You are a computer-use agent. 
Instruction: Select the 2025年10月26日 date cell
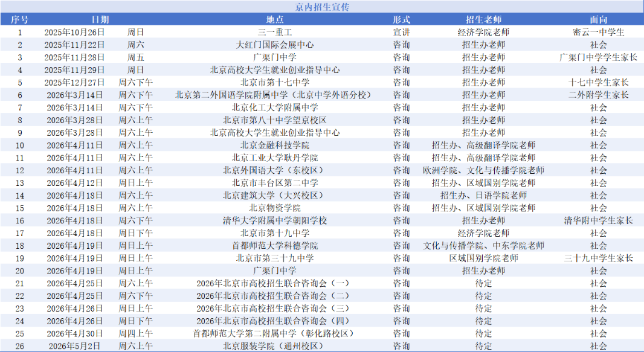tap(74, 32)
